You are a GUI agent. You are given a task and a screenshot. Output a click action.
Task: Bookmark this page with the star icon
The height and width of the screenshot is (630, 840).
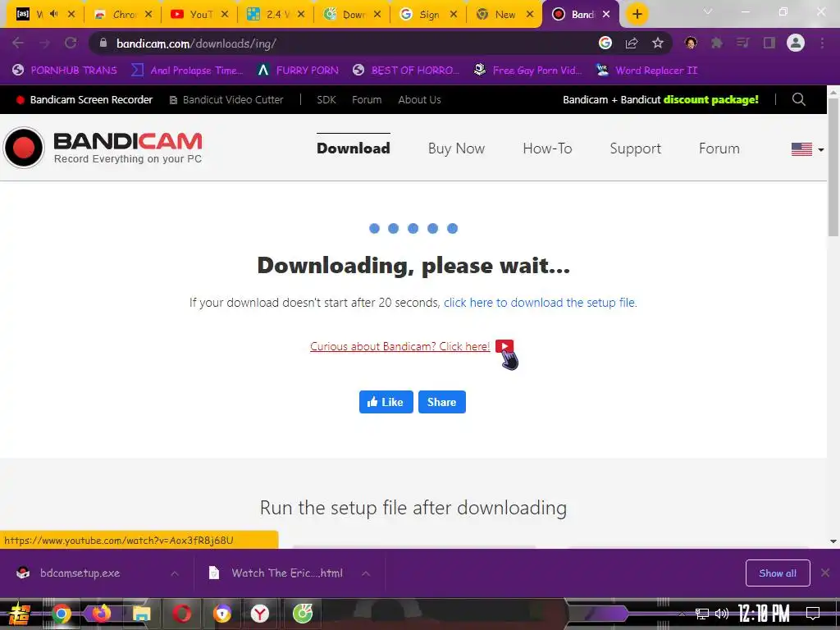pos(658,43)
